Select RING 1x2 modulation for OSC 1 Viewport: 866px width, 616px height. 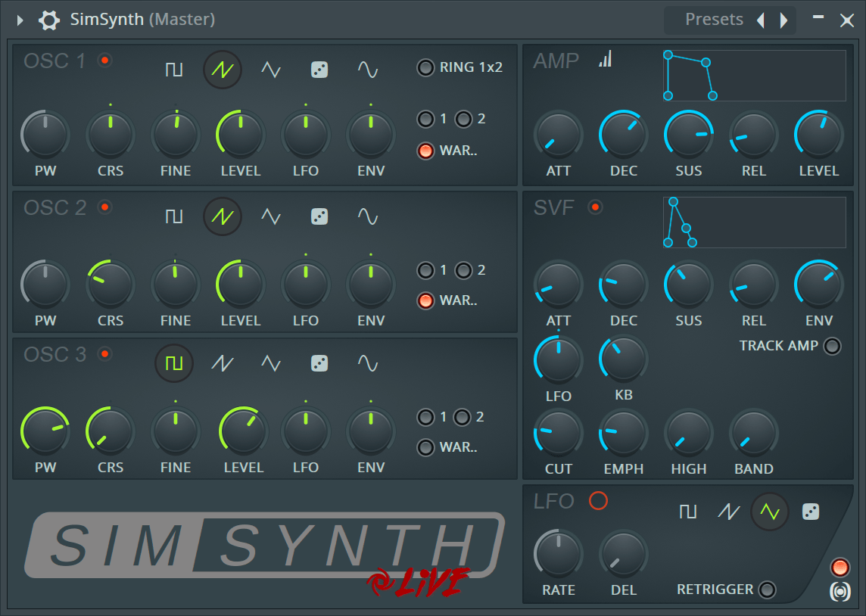425,67
